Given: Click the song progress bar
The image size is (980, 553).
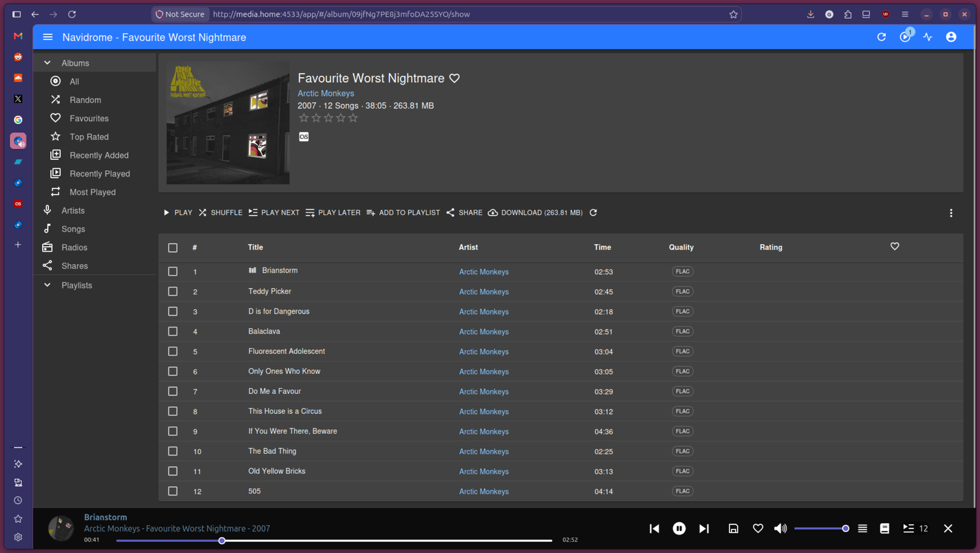Looking at the screenshot, I should point(334,541).
